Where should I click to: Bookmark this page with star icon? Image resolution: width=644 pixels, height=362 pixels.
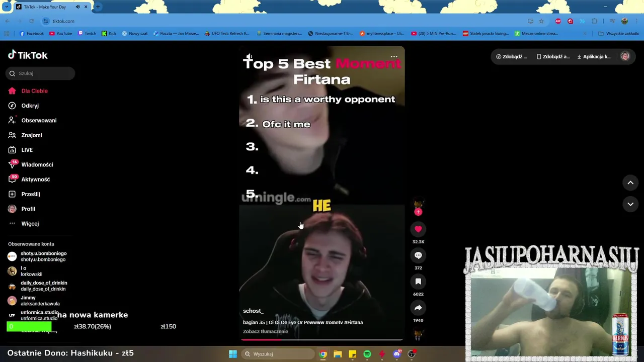tap(541, 21)
